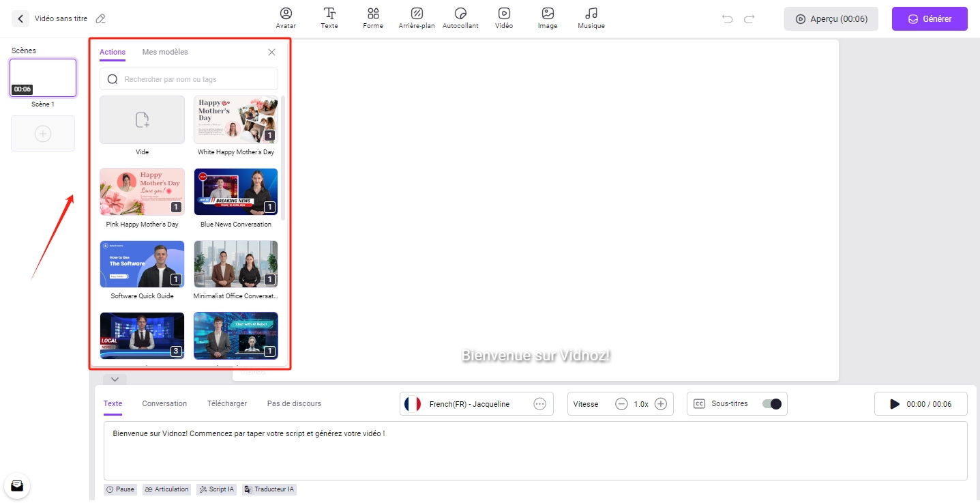The height and width of the screenshot is (503, 980).
Task: Click the Aperçu (00:06) button
Action: pos(831,19)
